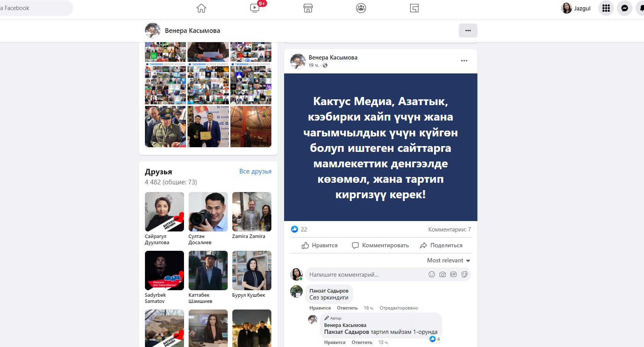Open the Watch video tab icon
Screen dimensions: 644x347
[x=255, y=8]
